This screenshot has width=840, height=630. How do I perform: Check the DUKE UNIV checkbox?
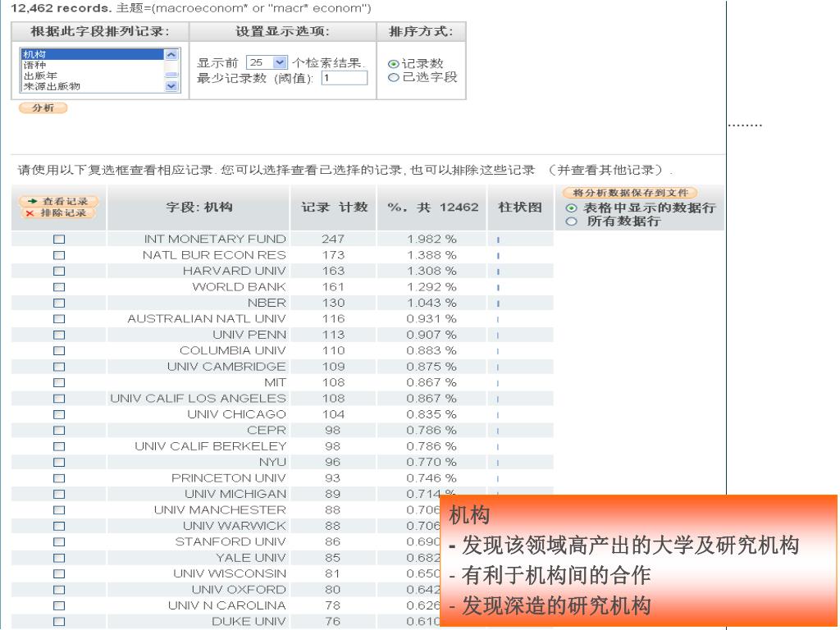pos(59,622)
